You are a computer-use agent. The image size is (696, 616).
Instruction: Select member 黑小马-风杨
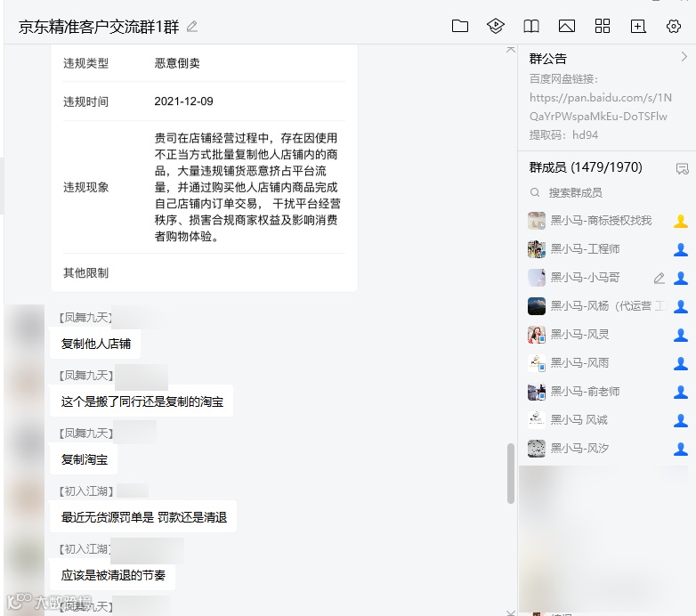pos(607,306)
